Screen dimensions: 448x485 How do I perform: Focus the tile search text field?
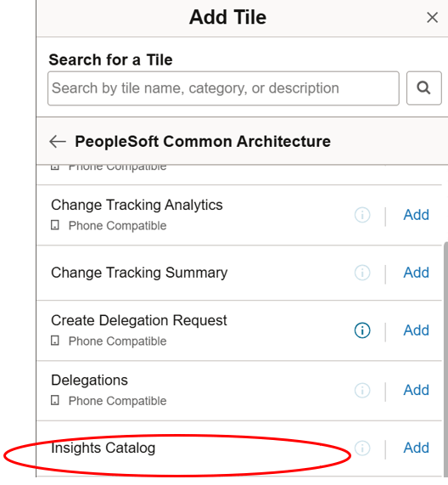[223, 88]
